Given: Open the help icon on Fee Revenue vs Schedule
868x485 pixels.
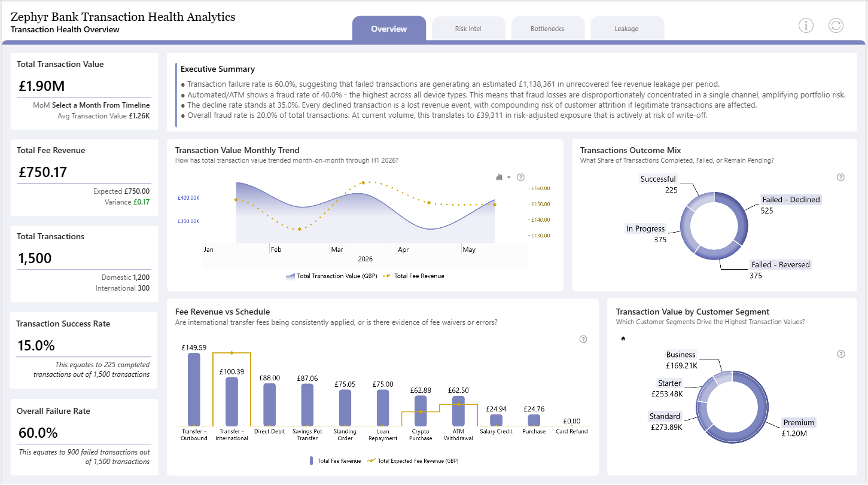Looking at the screenshot, I should pyautogui.click(x=583, y=339).
